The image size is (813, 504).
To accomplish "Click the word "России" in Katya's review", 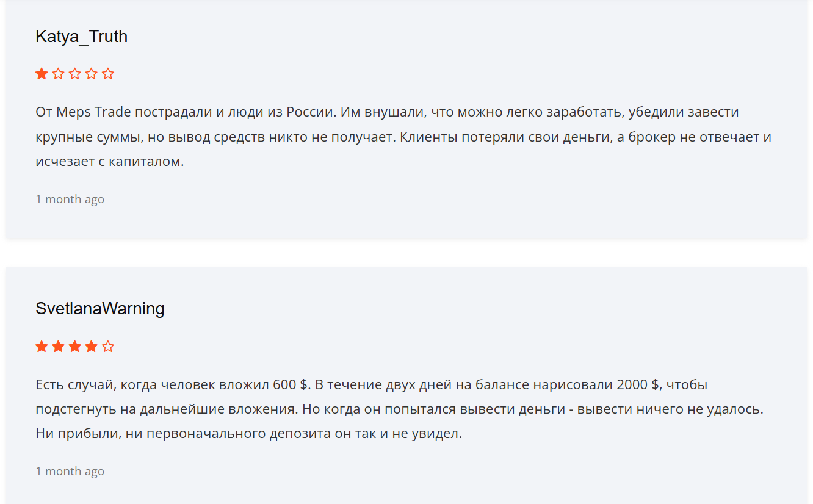I will pyautogui.click(x=311, y=113).
